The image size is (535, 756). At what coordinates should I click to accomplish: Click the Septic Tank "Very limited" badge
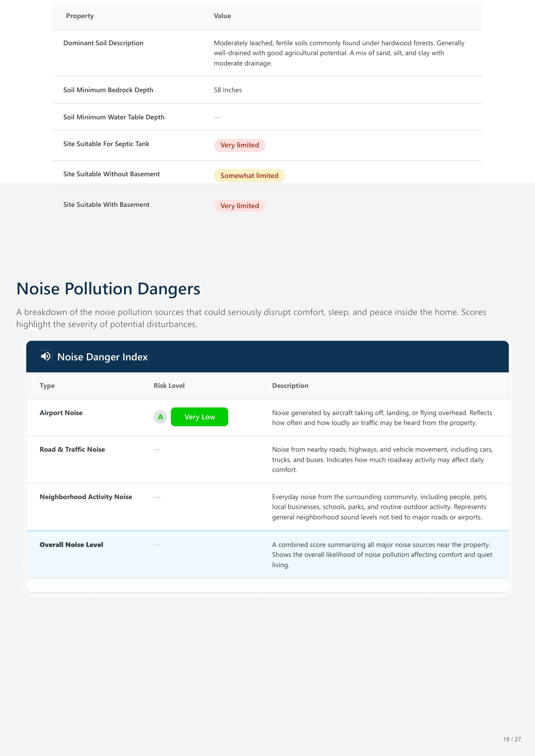click(x=240, y=145)
